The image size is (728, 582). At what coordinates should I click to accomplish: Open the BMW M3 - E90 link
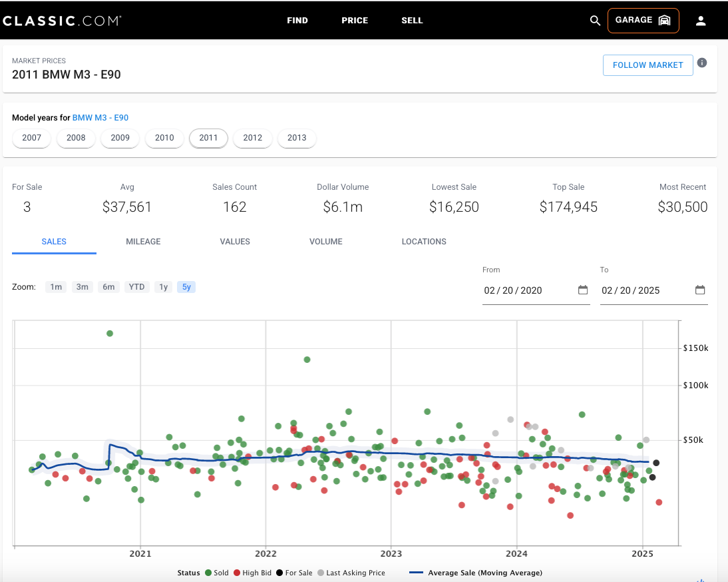coord(100,117)
